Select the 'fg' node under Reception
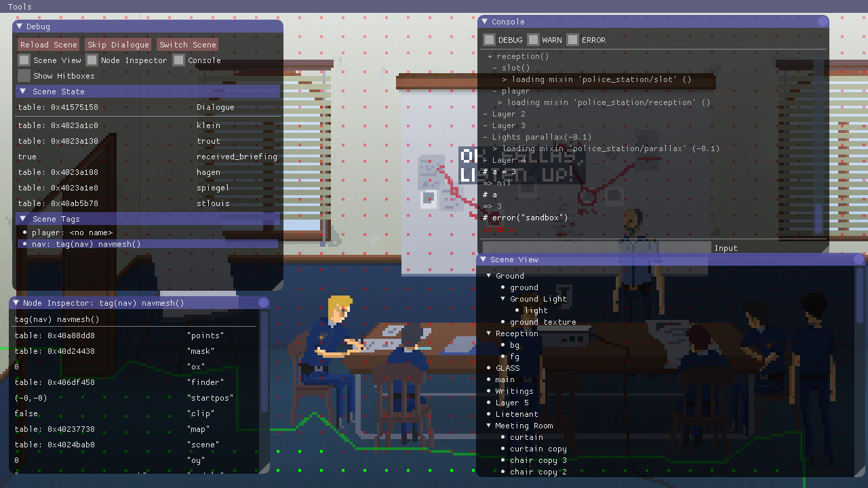This screenshot has height=488, width=868. [x=515, y=357]
